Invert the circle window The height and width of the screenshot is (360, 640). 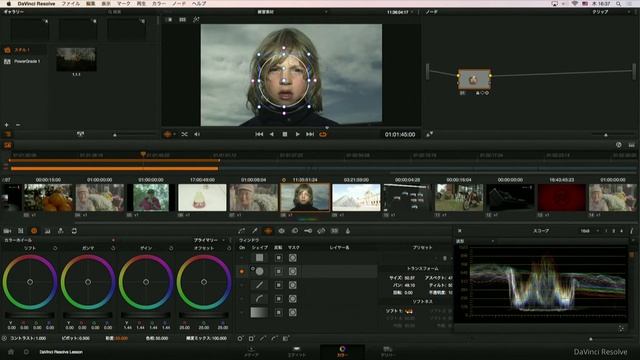click(278, 271)
